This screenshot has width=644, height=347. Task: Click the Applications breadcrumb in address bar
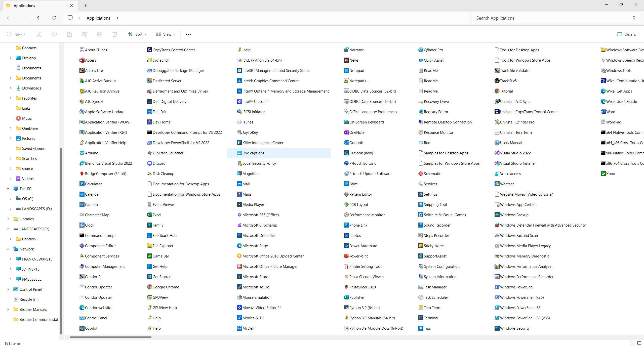pos(98,18)
